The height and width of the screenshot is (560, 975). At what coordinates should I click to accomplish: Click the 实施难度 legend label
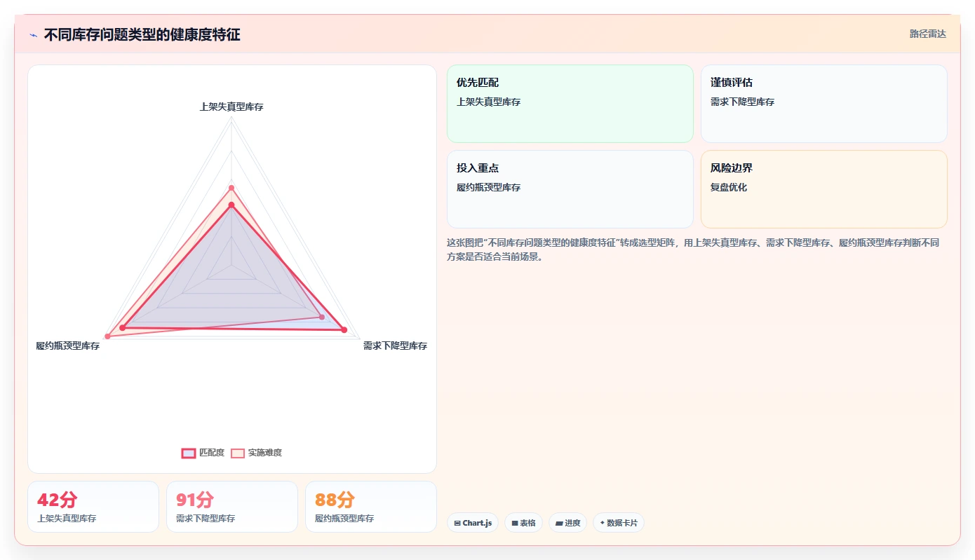(x=265, y=453)
